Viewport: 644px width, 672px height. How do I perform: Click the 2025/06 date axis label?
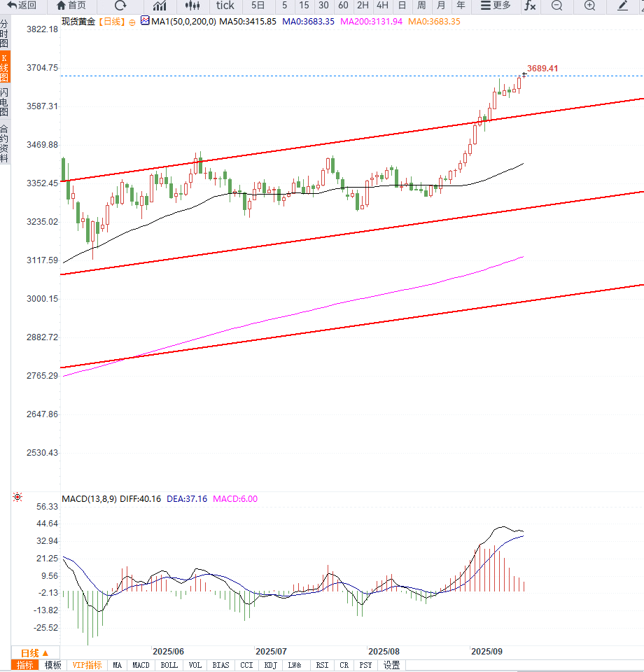(x=169, y=652)
